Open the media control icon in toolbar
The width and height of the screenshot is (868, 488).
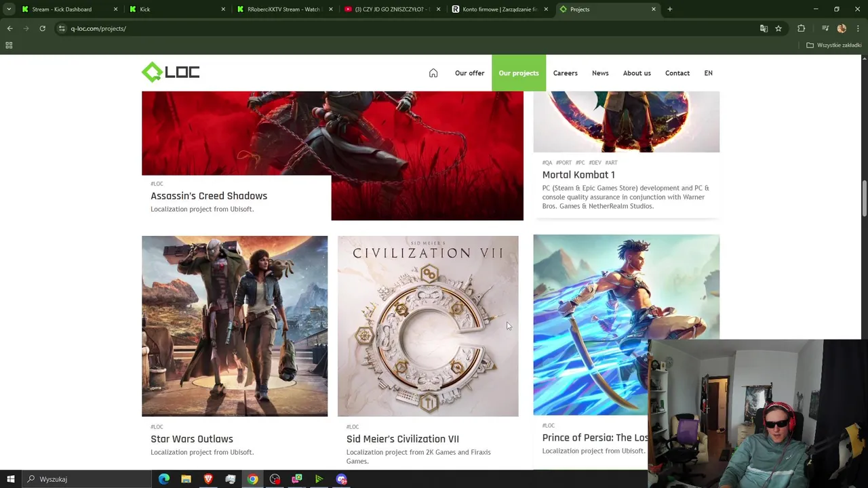click(x=825, y=28)
